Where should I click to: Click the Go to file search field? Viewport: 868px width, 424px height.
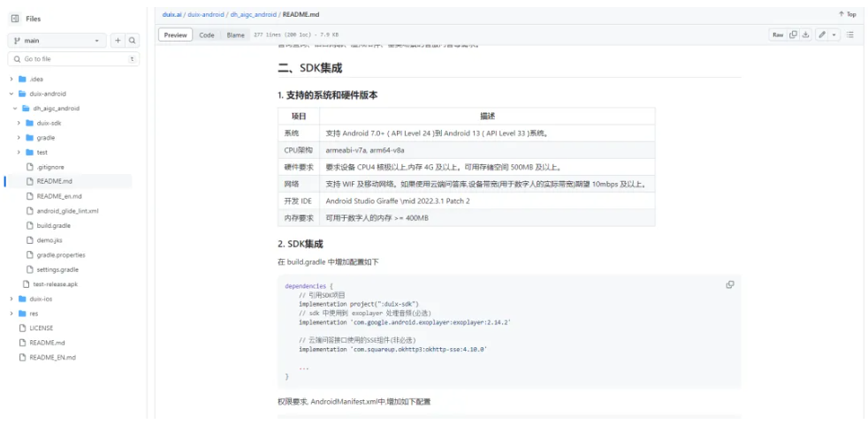tap(73, 58)
